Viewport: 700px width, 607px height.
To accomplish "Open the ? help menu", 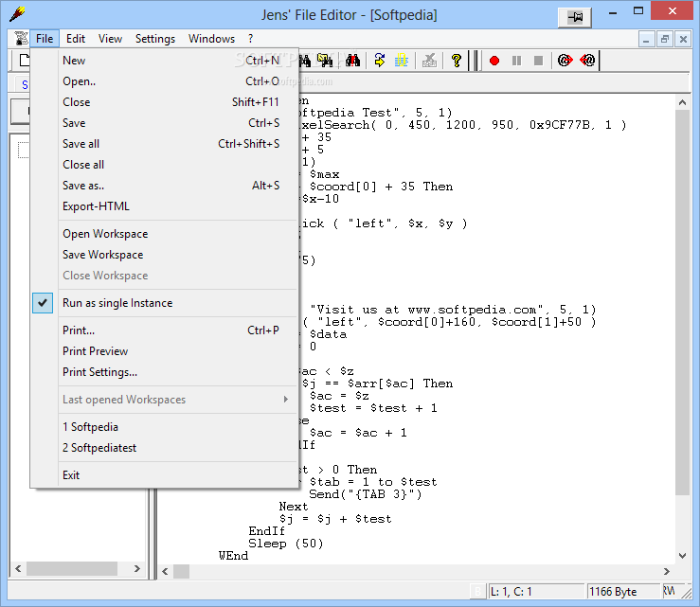I will 250,39.
